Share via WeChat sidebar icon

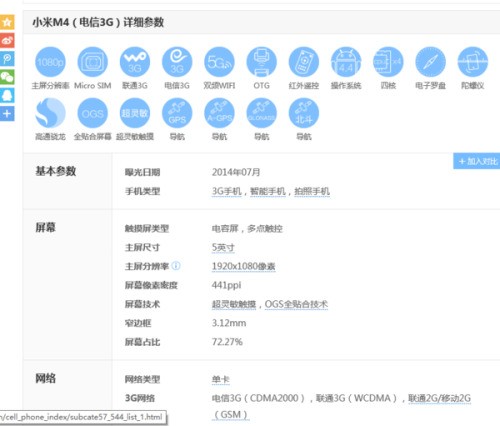point(7,77)
